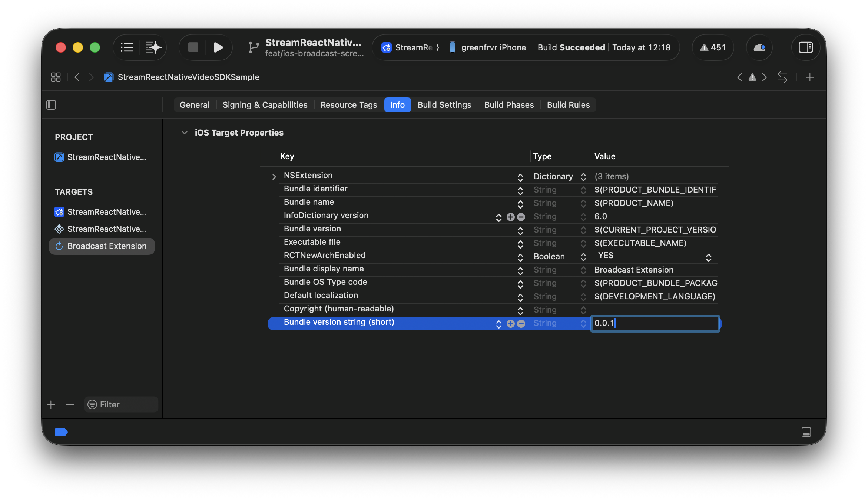Add a row after Bundle version string
868x500 pixels.
(510, 324)
